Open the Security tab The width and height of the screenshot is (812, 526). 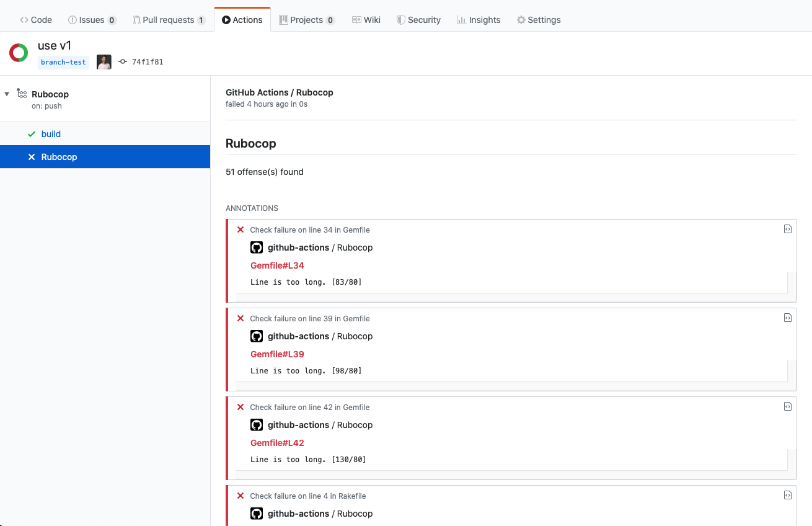pyautogui.click(x=418, y=20)
